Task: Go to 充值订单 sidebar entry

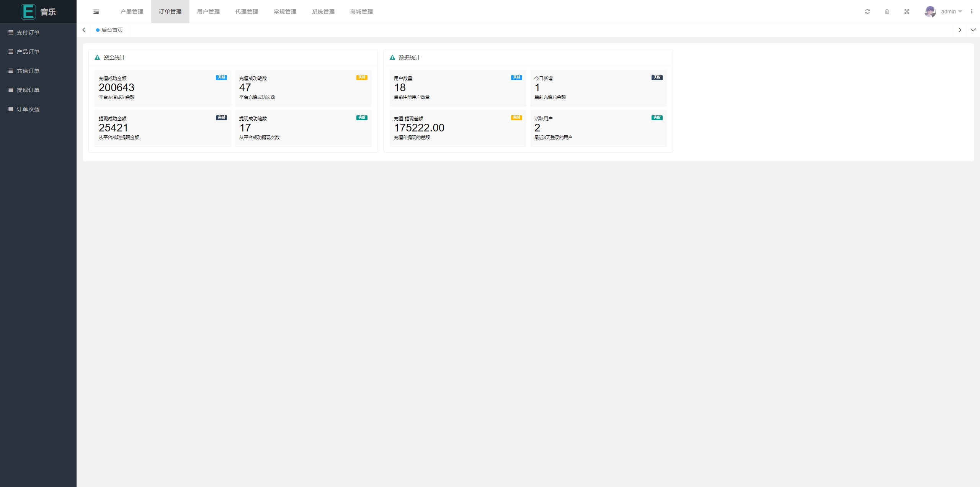Action: [28, 71]
